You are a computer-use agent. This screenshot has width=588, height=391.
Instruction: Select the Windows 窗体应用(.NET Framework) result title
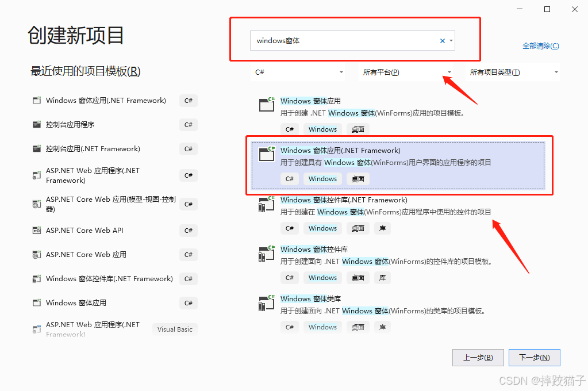[x=340, y=151]
